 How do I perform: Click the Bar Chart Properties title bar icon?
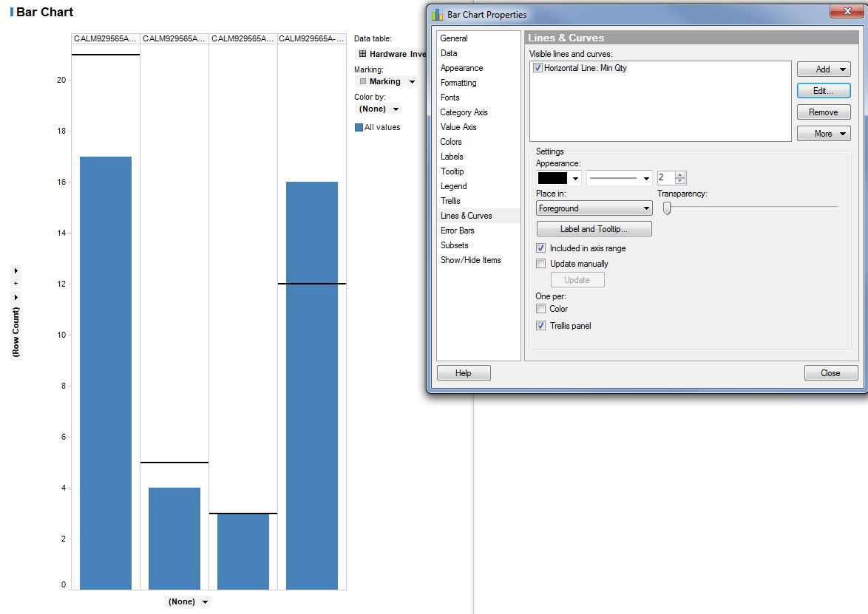(436, 14)
